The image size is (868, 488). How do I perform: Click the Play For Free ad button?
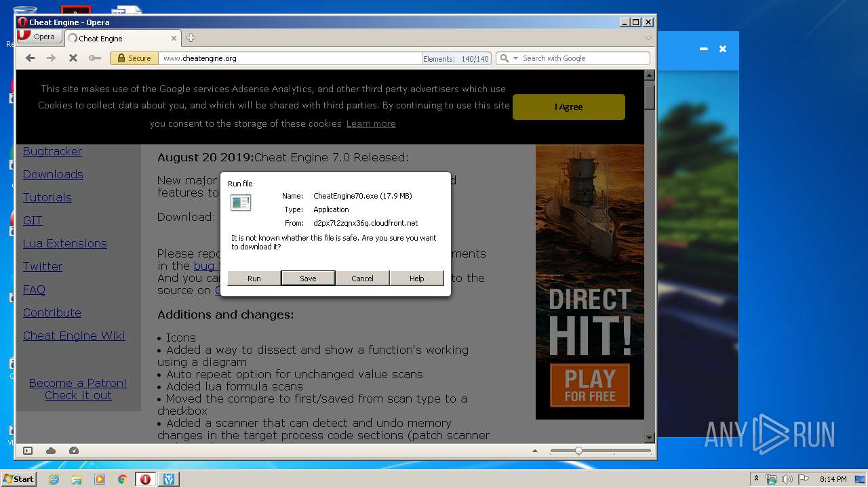tap(589, 386)
